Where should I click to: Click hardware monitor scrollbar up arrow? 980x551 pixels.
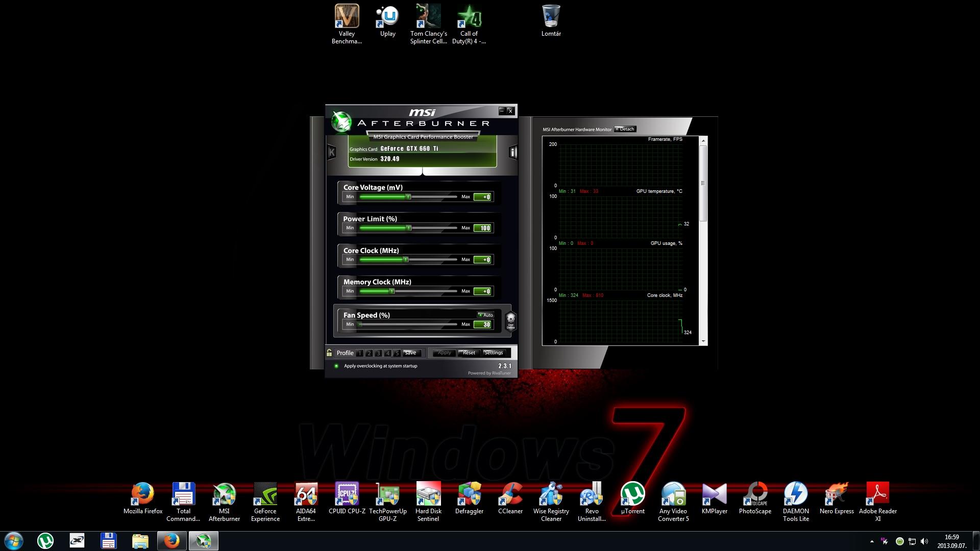(x=703, y=140)
